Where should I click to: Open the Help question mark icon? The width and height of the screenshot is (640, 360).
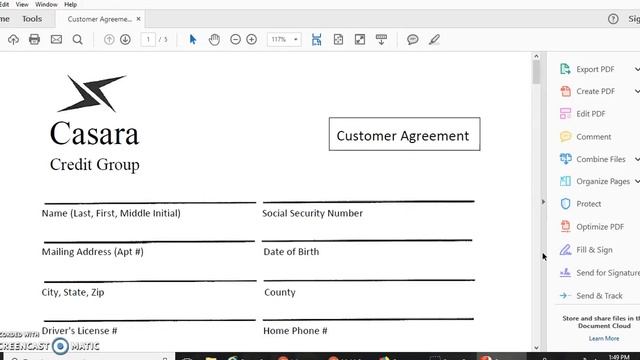click(613, 19)
